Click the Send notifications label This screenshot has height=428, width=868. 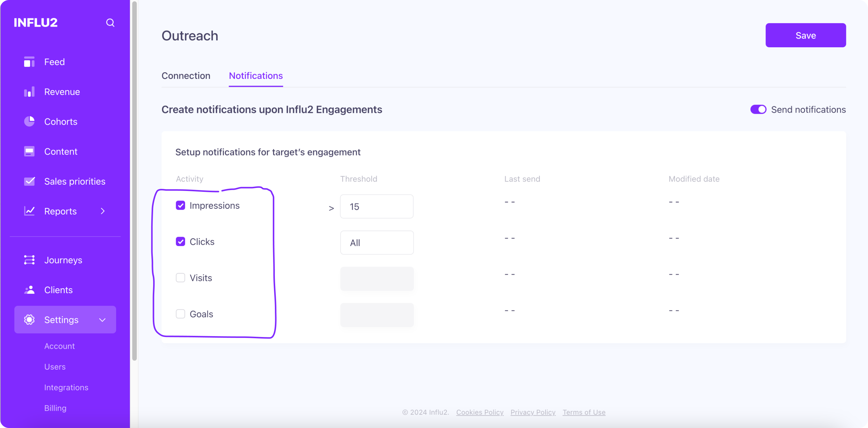(x=808, y=109)
